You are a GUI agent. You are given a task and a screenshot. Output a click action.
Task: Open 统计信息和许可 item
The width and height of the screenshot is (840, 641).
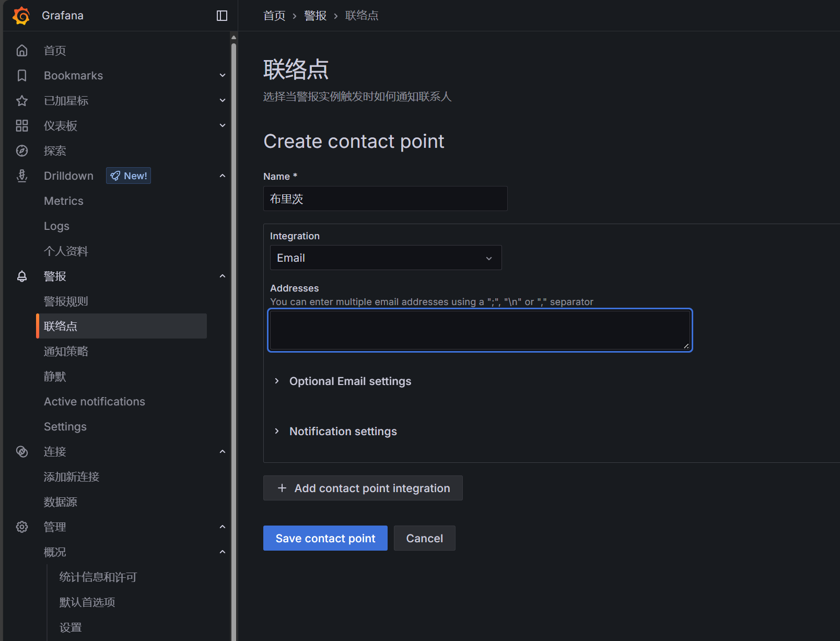(98, 577)
